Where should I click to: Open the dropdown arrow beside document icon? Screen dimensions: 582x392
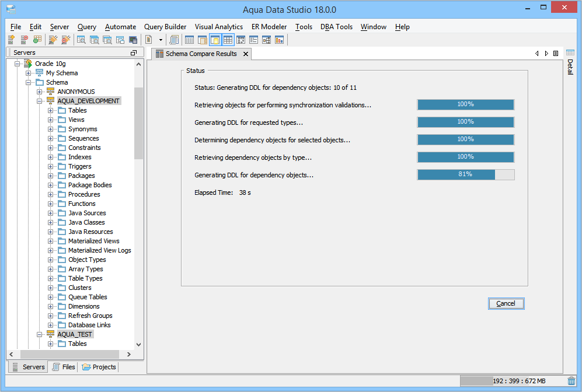(x=161, y=40)
